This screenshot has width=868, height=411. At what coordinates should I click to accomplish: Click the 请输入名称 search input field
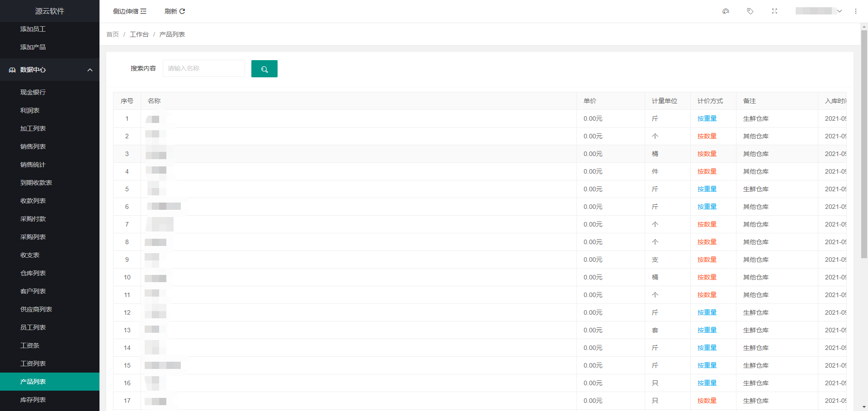[203, 68]
